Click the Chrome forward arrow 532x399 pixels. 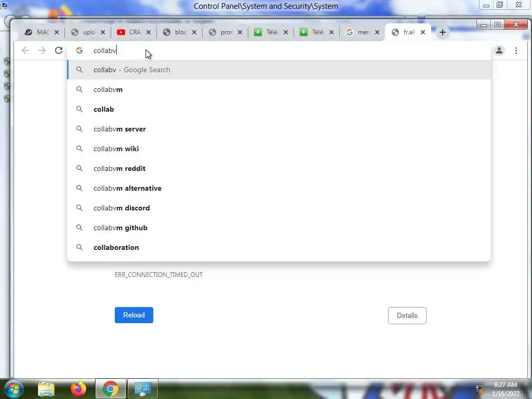tap(42, 50)
